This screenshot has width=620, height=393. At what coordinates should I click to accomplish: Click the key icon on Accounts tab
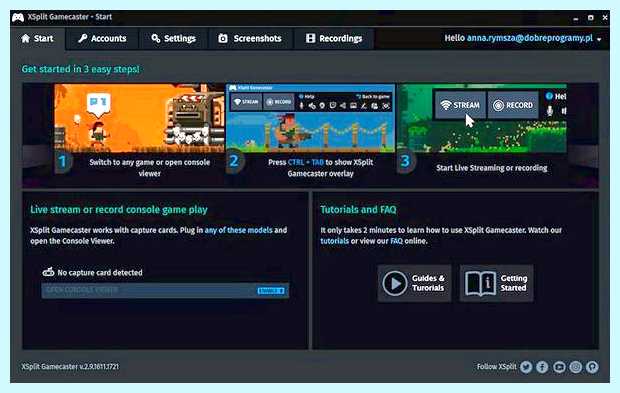tap(82, 38)
